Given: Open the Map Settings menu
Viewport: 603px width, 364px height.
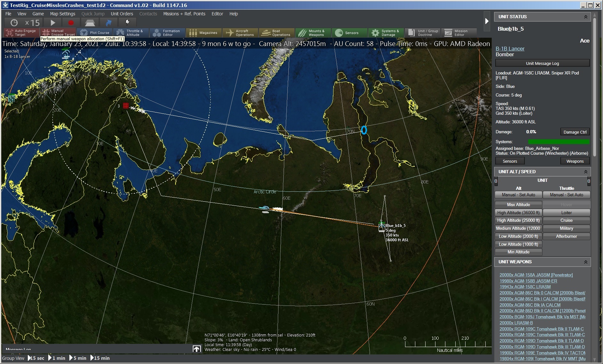Looking at the screenshot, I should point(63,14).
